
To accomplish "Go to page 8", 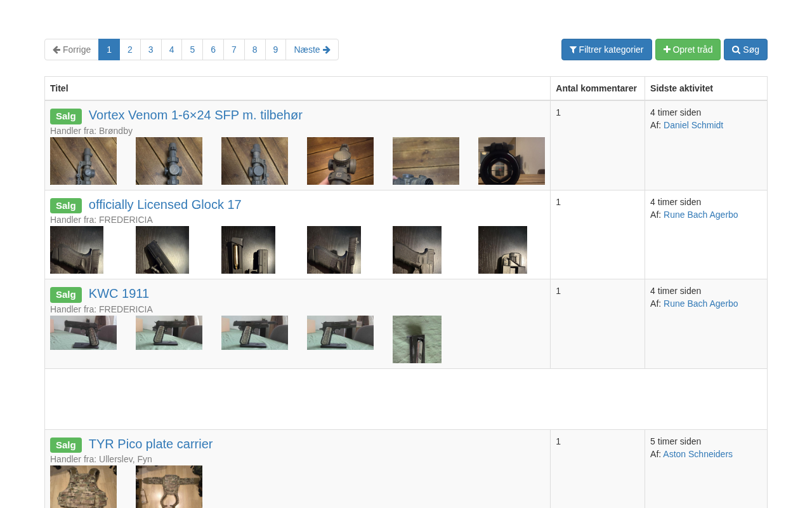I will coord(255,50).
